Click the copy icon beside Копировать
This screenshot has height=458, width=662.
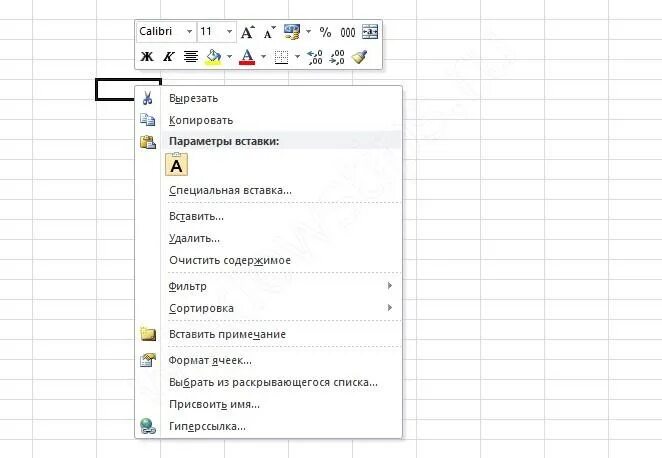tap(147, 120)
